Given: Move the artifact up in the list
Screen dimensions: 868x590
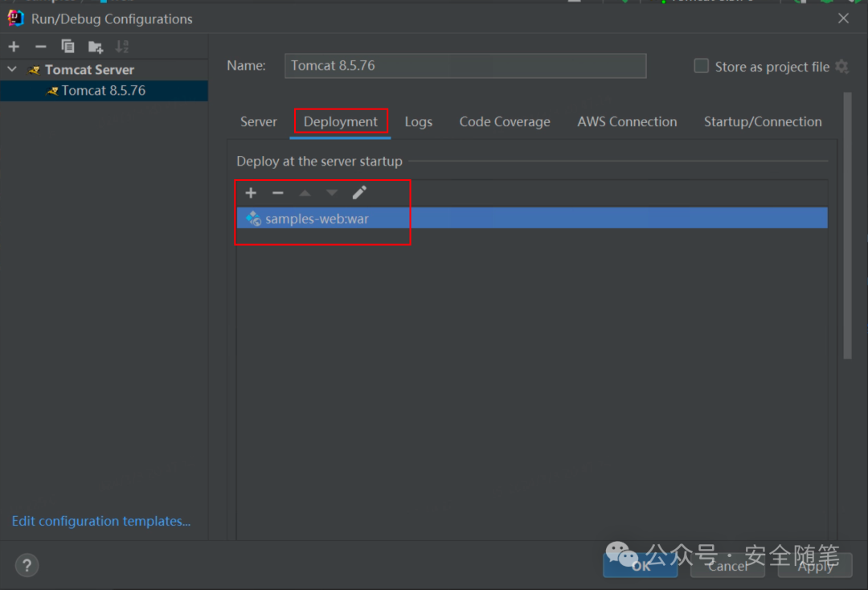Looking at the screenshot, I should [x=305, y=193].
